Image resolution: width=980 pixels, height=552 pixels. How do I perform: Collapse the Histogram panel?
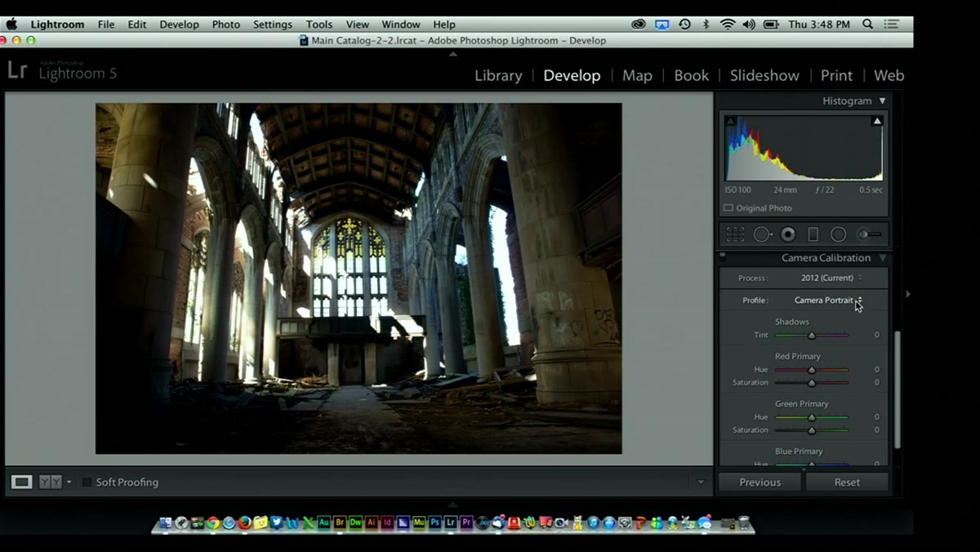pyautogui.click(x=882, y=100)
